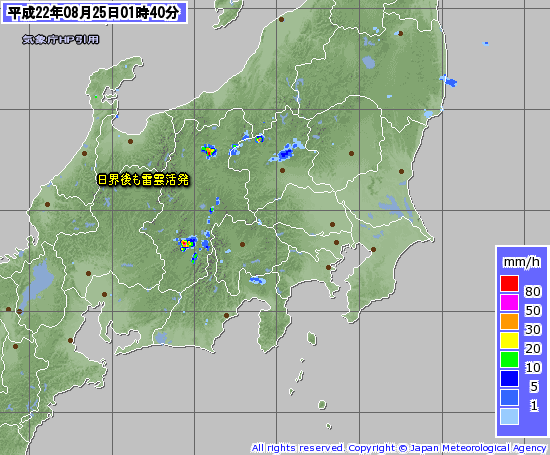The width and height of the screenshot is (550, 455).
Task: Click the Japan Meteorological Agency copyright text
Action: point(398,448)
